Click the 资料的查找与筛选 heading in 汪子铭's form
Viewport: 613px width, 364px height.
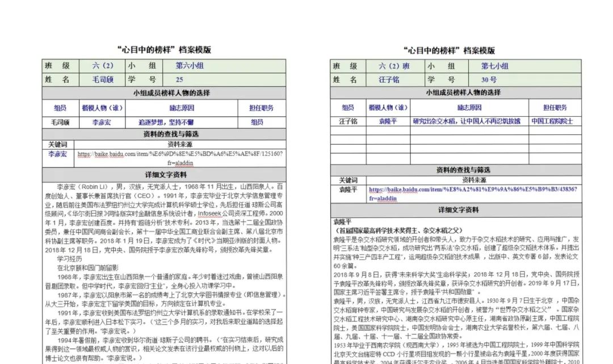tap(463, 170)
